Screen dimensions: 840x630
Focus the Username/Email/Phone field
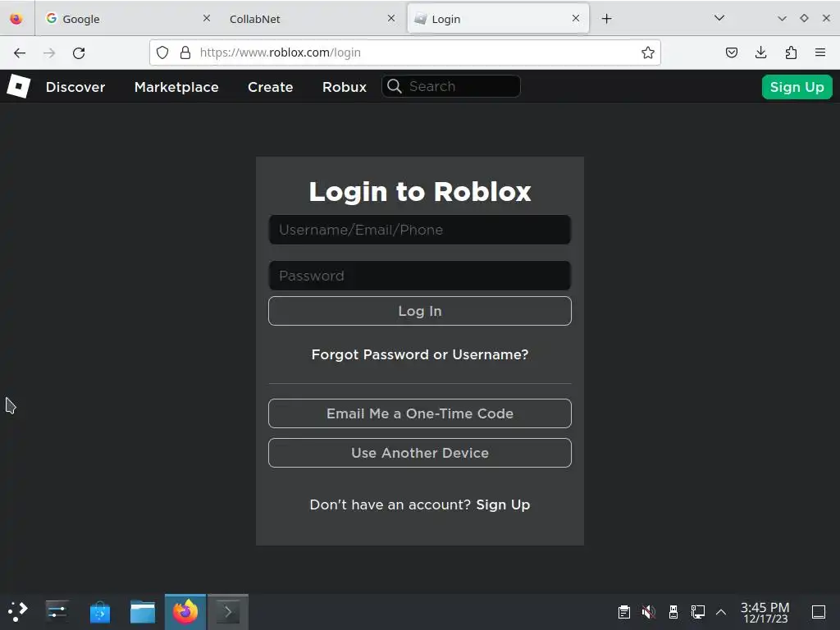420,230
